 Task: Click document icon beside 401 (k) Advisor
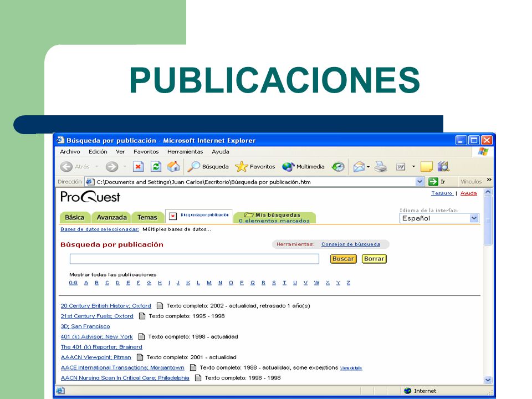[x=141, y=336]
